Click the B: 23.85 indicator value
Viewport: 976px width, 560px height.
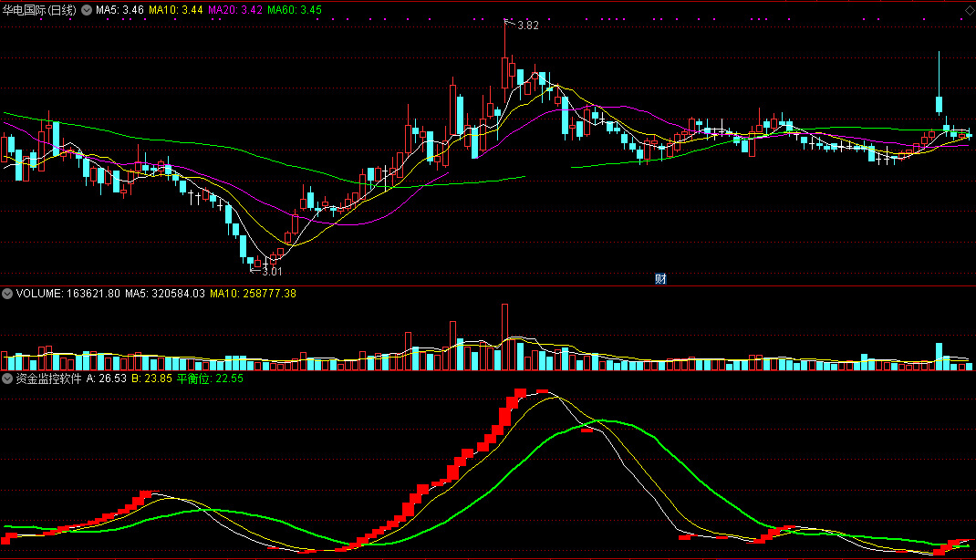tap(152, 379)
